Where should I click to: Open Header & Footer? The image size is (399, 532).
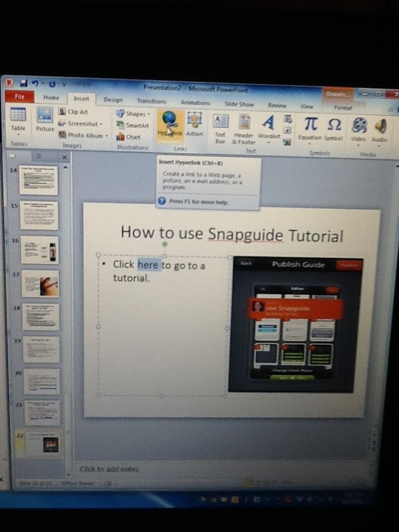pyautogui.click(x=244, y=130)
